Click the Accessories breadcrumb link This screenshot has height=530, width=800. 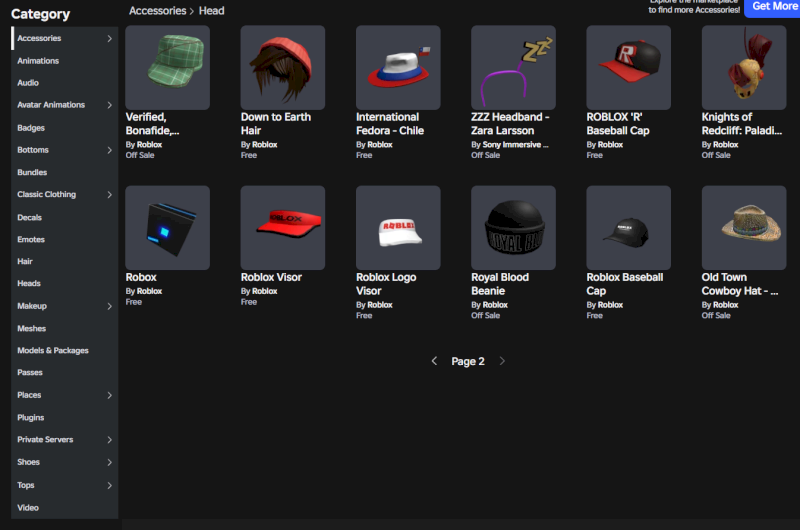click(x=157, y=11)
